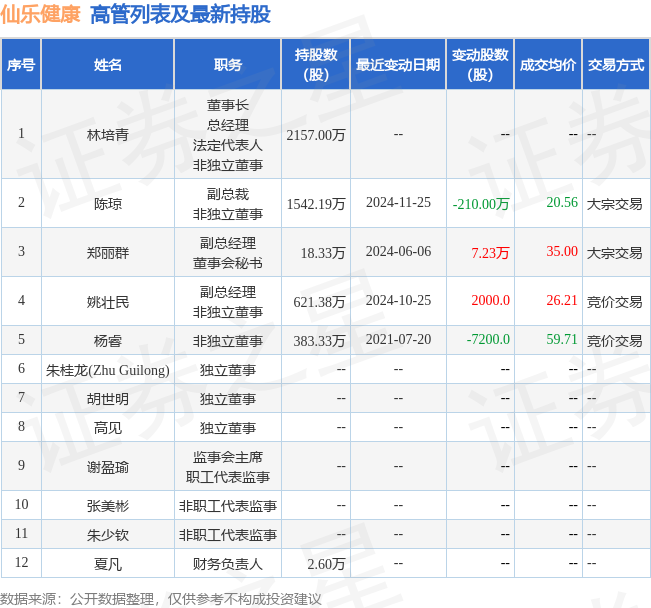Click 独立董事 in 高见's row
651x608 pixels.
[228, 428]
